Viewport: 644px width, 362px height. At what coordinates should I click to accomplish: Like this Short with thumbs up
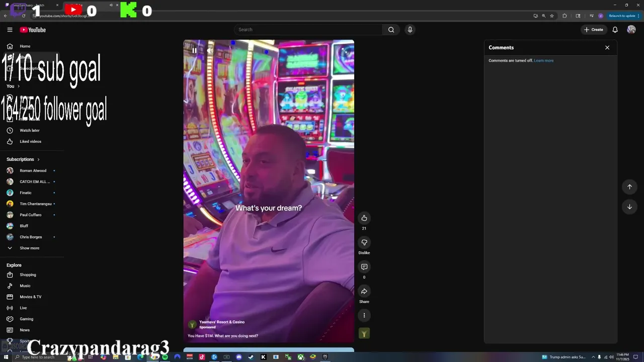coord(364,218)
